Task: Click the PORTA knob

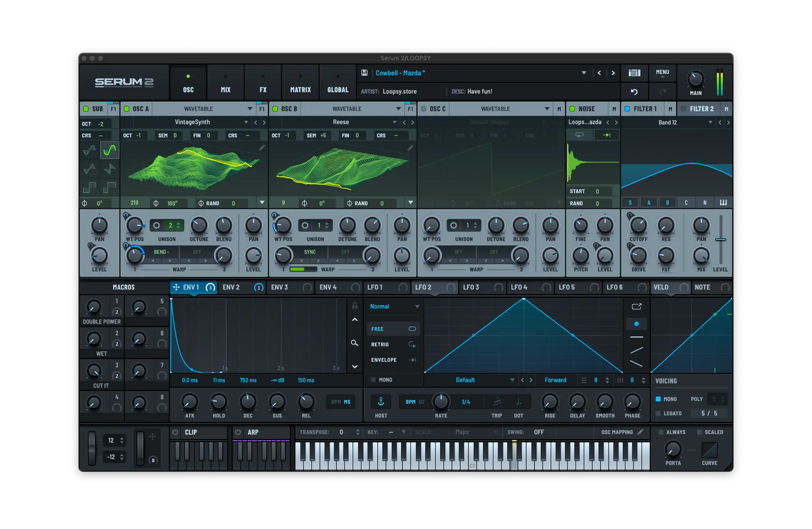Action: click(673, 449)
